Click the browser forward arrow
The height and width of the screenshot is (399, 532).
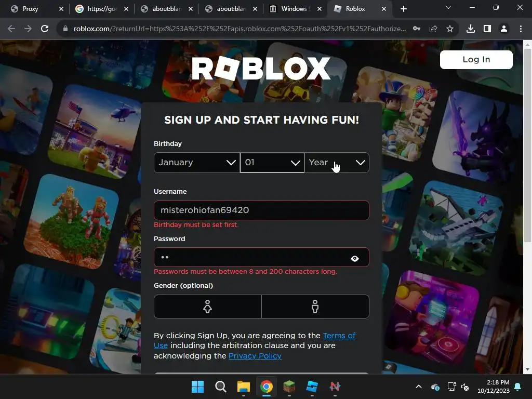pos(28,29)
